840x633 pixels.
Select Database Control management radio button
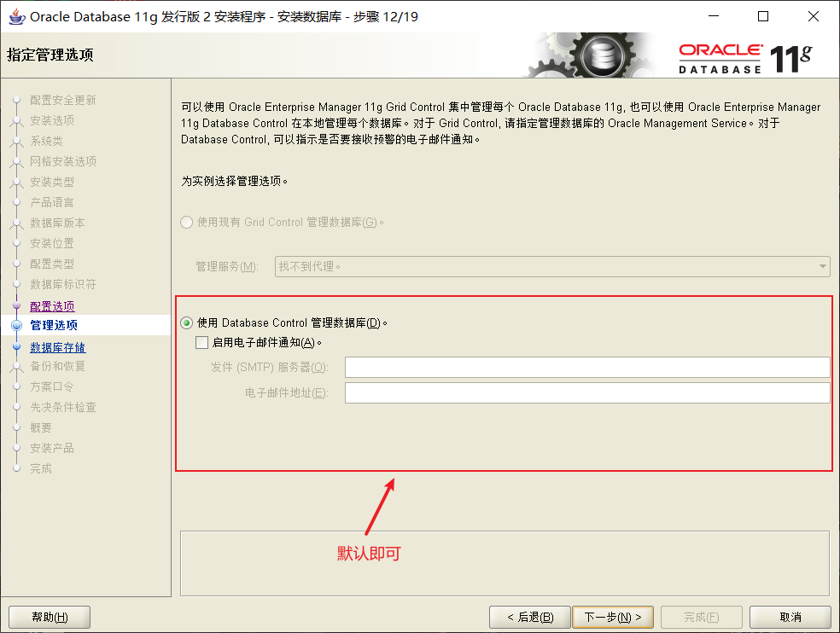tap(186, 323)
